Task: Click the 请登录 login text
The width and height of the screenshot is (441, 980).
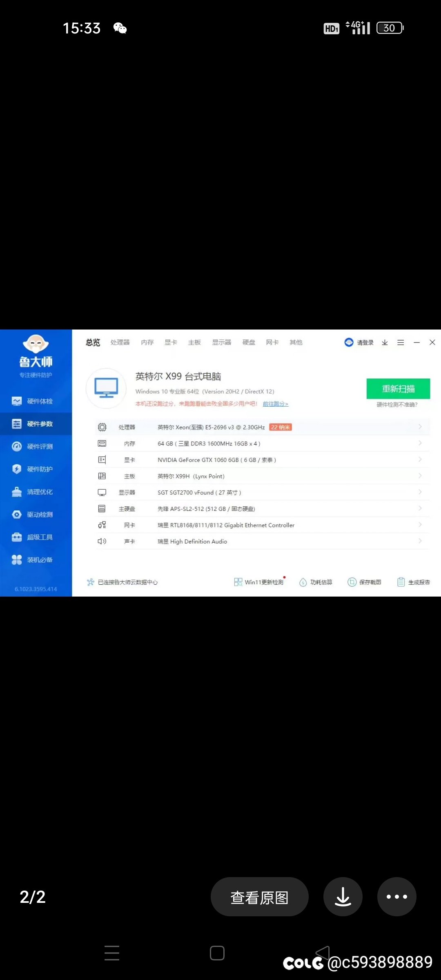Action: click(x=365, y=343)
